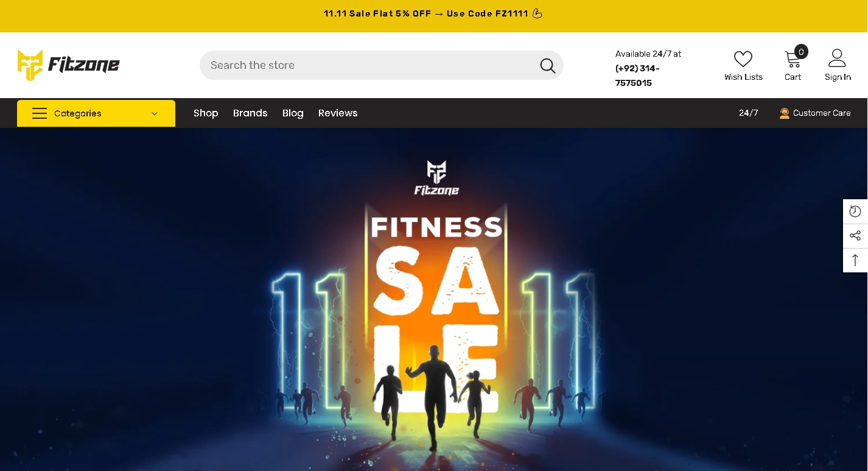Viewport: 868px width, 471px height.
Task: Click the back-to-top arrow icon
Action: point(855,260)
